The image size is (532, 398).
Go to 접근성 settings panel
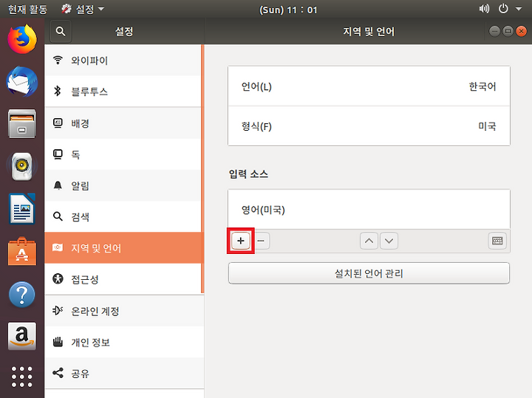(123, 279)
